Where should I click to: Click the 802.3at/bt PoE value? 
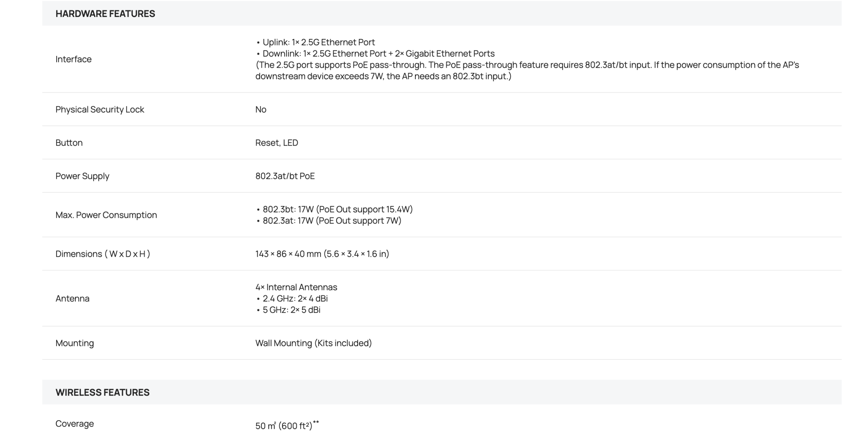285,176
